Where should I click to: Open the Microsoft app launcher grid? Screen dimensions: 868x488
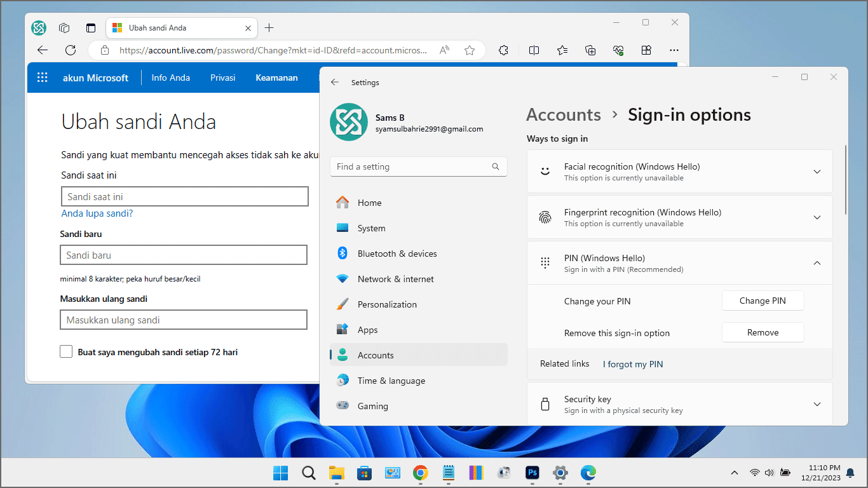43,78
